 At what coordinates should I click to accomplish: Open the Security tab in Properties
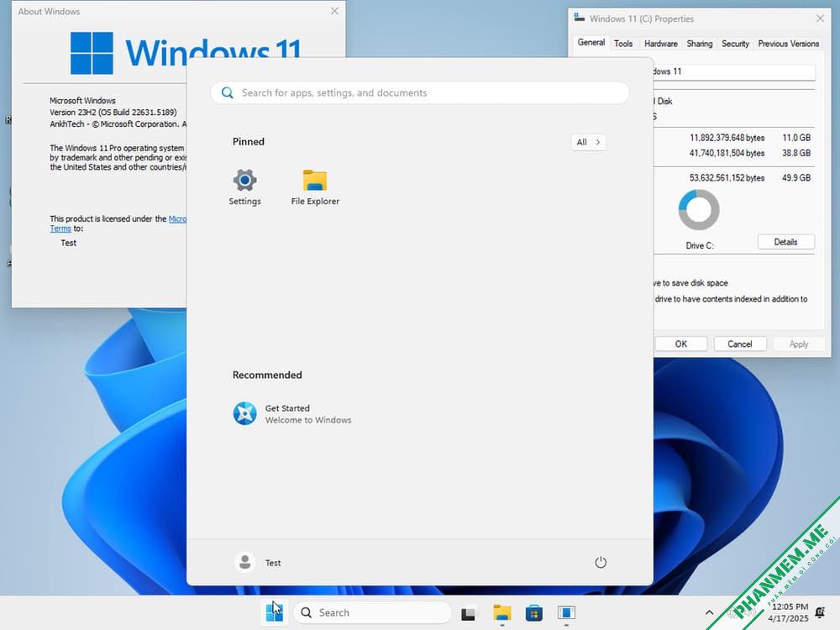click(x=735, y=44)
